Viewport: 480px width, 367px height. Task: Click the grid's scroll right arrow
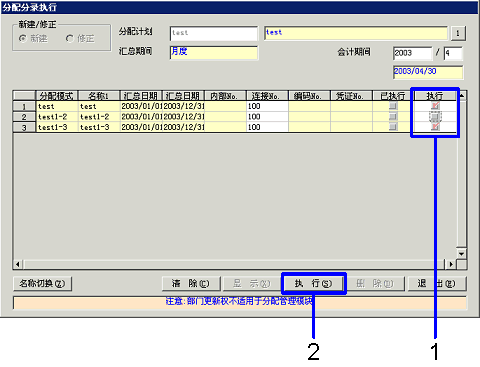click(451, 264)
